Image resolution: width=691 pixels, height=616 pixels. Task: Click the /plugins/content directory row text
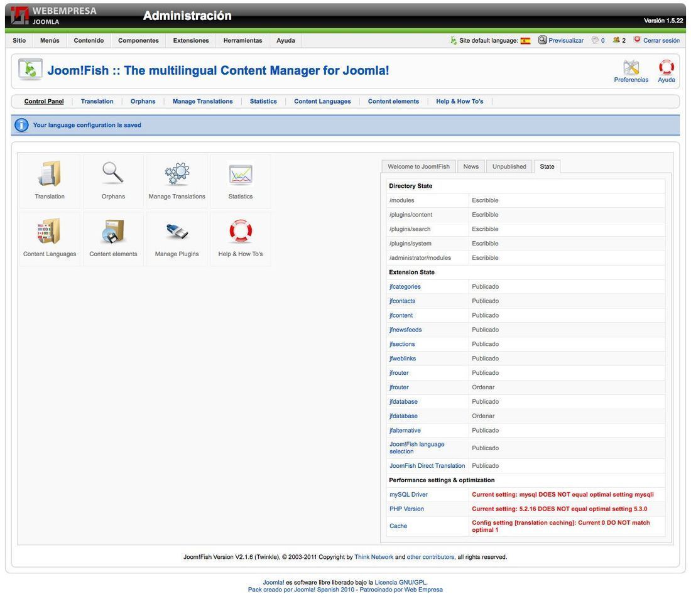click(411, 215)
